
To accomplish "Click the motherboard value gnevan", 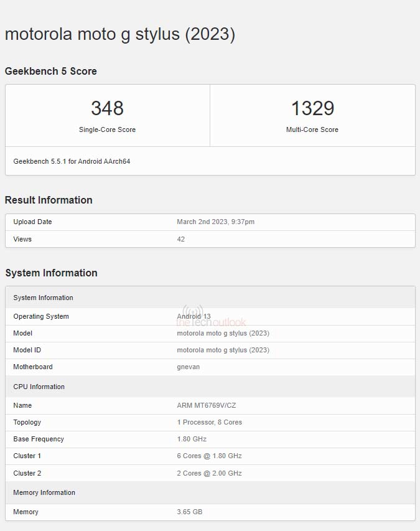I will tap(188, 367).
